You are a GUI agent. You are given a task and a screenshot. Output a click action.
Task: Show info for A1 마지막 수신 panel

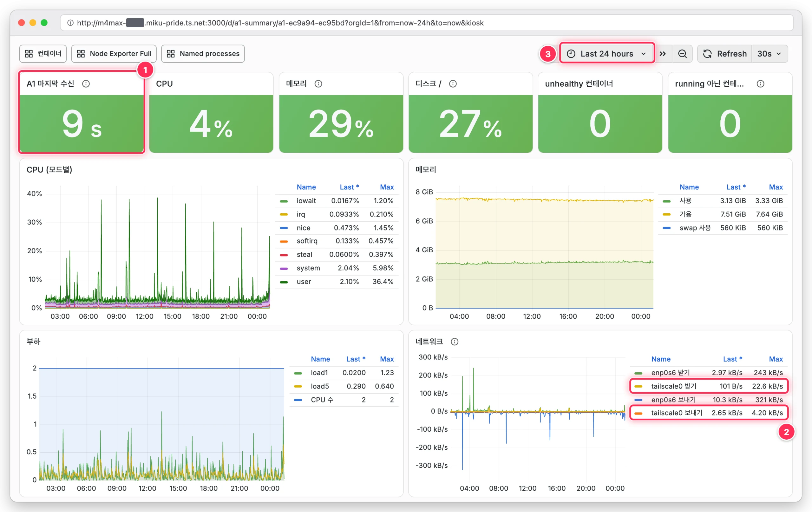[86, 84]
